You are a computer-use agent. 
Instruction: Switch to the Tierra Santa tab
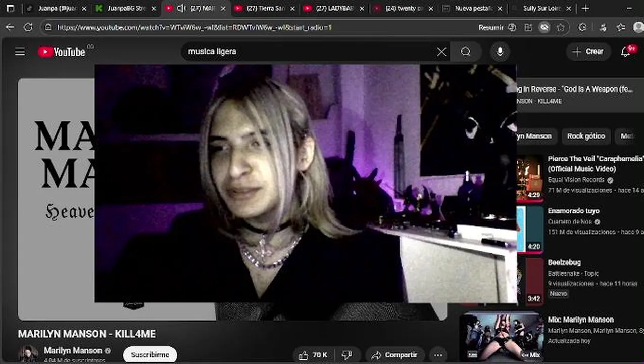click(265, 8)
